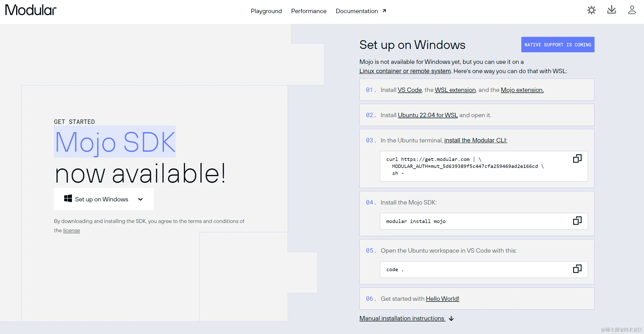Screen dimensions: 644x334
Task: Toggle light/dark theme sun icon
Action: 591,10
